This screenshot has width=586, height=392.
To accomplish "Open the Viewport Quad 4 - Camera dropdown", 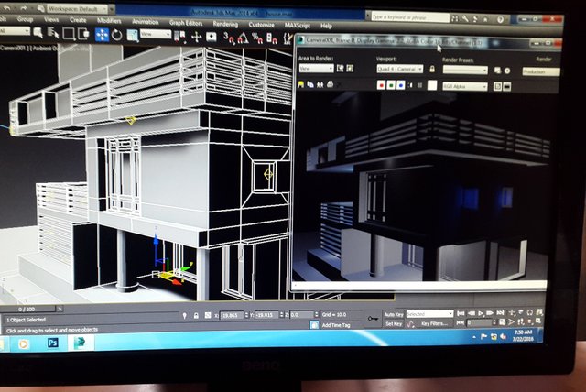I will [399, 69].
